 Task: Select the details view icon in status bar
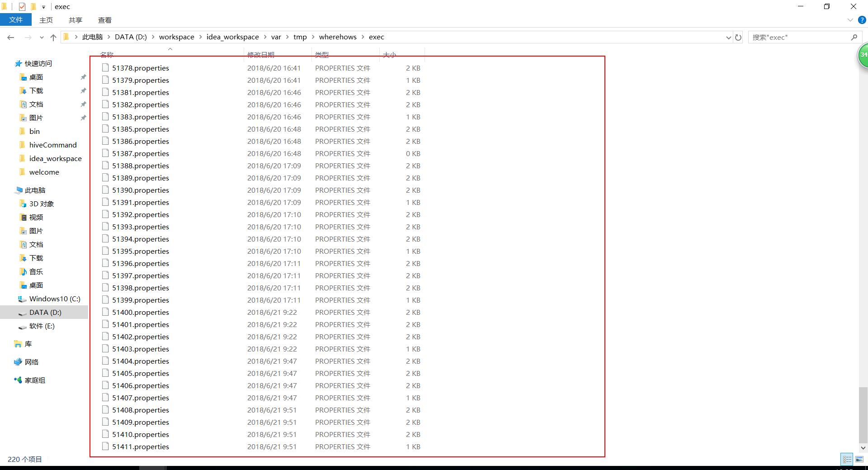pyautogui.click(x=846, y=459)
